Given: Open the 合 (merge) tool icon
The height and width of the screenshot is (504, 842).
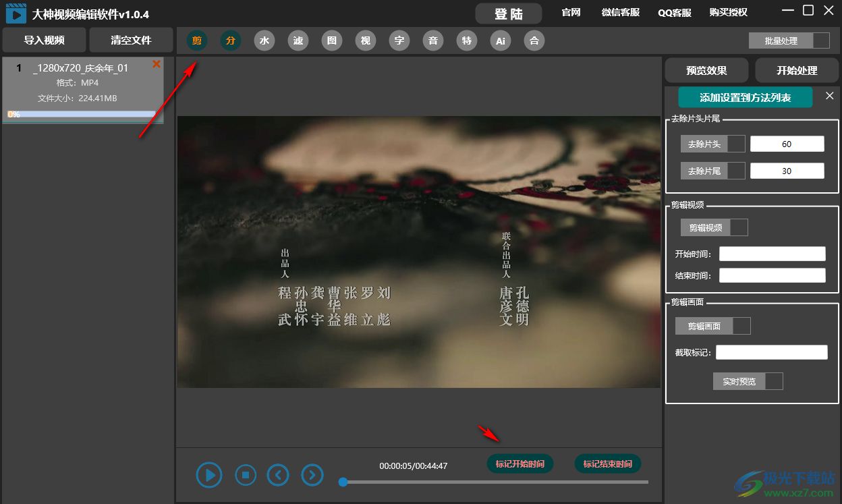Looking at the screenshot, I should tap(534, 41).
